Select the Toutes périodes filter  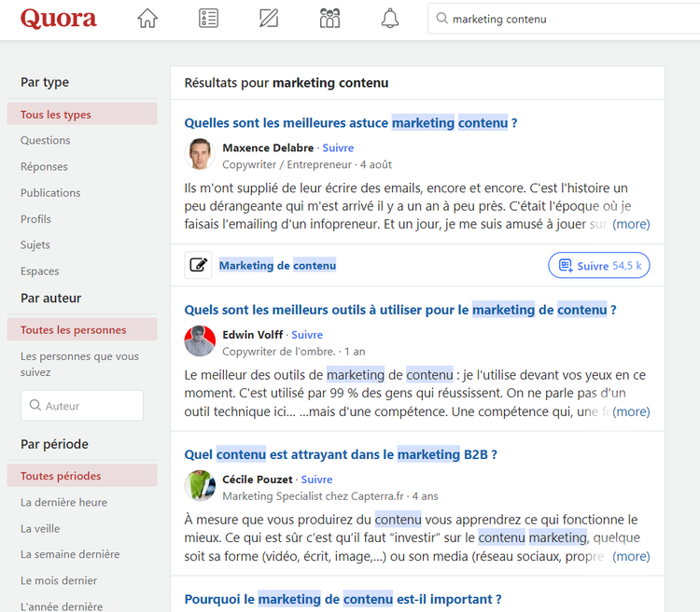(82, 476)
